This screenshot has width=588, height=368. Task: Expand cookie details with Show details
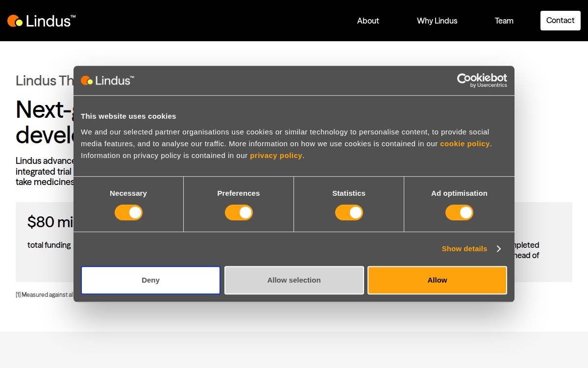point(471,249)
